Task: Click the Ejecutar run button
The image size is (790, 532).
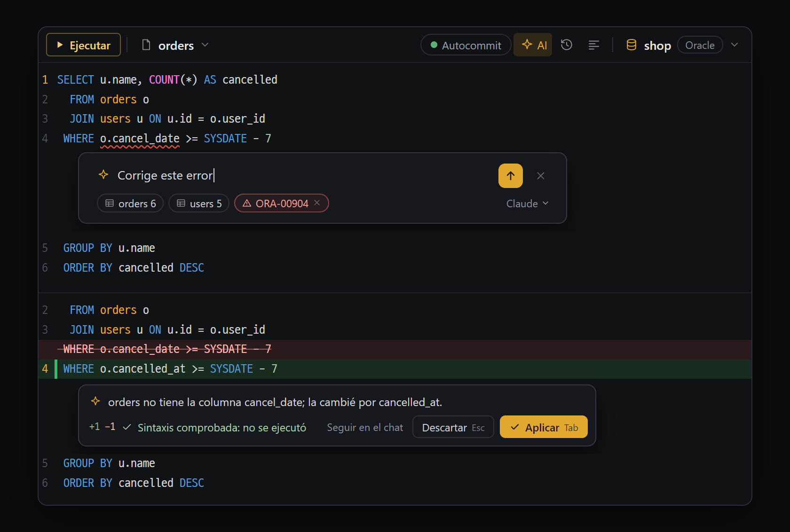Action: [83, 45]
